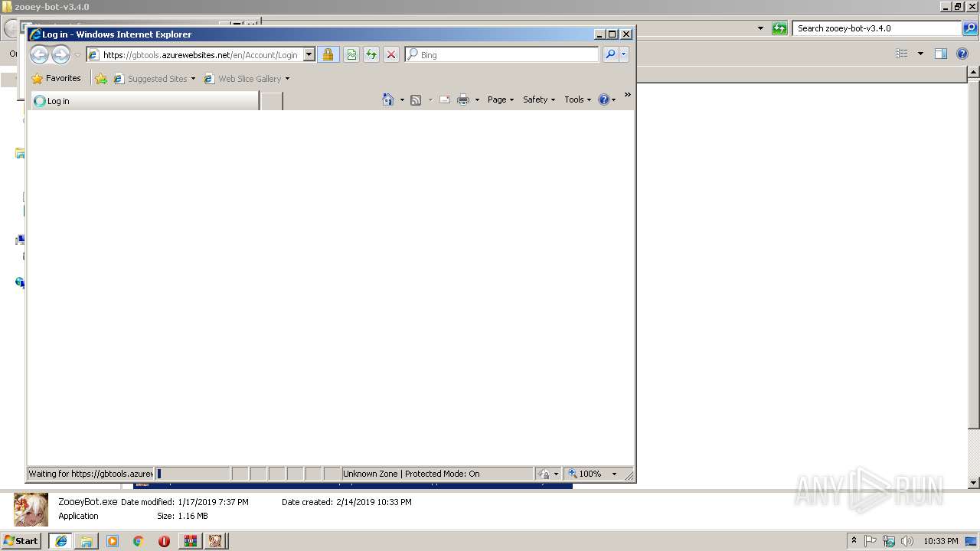Open the Safety menu

click(x=539, y=99)
